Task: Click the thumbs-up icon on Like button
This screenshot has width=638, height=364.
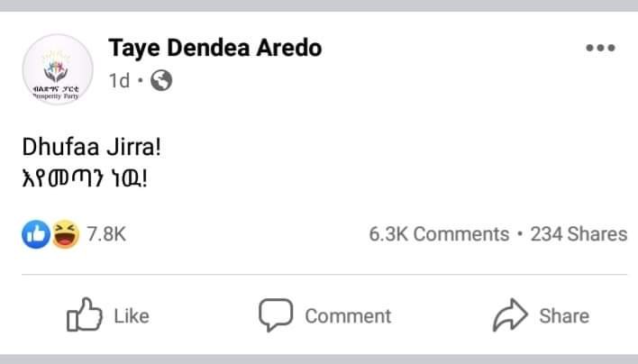Action: tap(86, 315)
